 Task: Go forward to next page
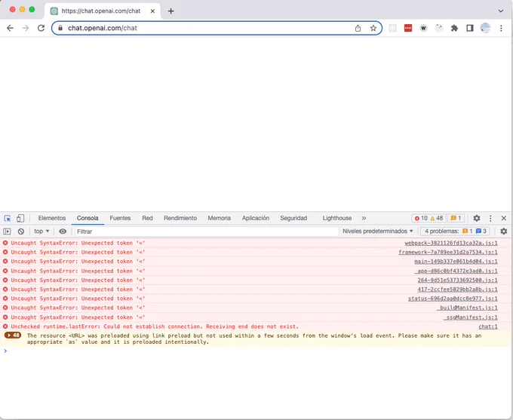click(26, 28)
